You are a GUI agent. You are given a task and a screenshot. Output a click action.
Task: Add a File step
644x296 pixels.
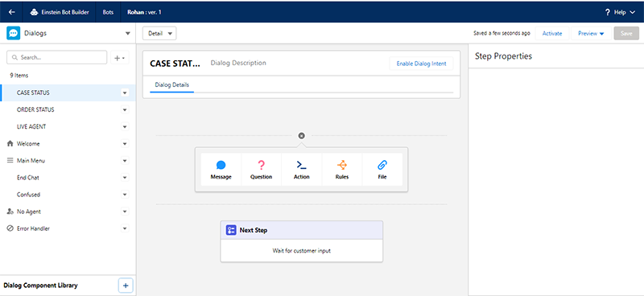click(x=382, y=170)
